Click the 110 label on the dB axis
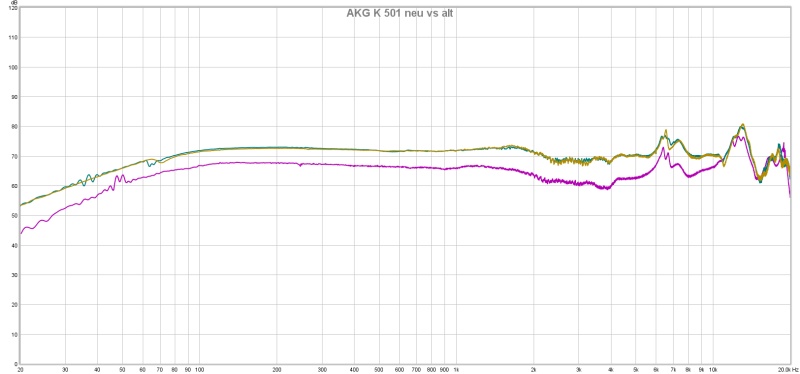The image size is (800, 374). [13, 38]
